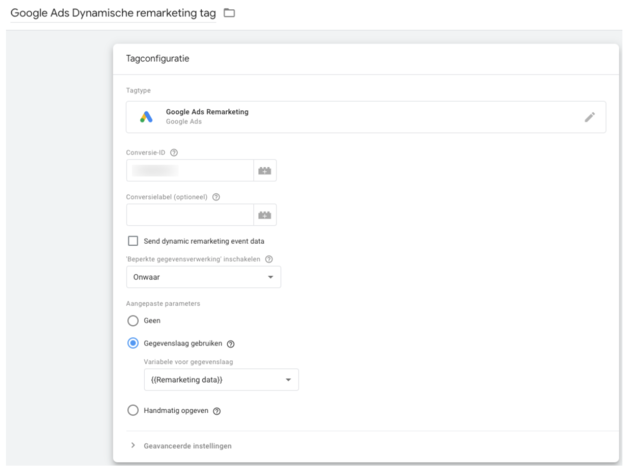Show help for Handmatig opgeven

point(217,411)
